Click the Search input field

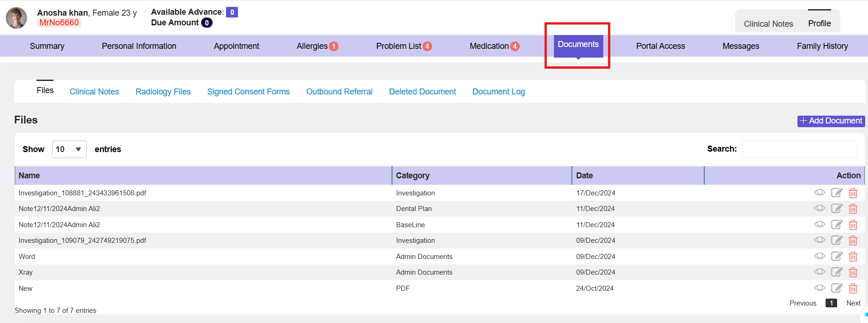[x=798, y=149]
